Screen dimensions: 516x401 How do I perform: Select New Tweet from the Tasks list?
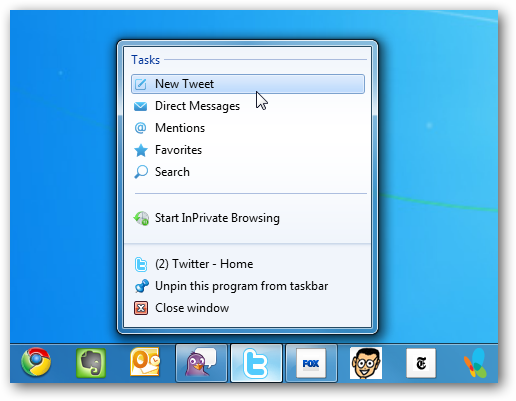click(248, 84)
